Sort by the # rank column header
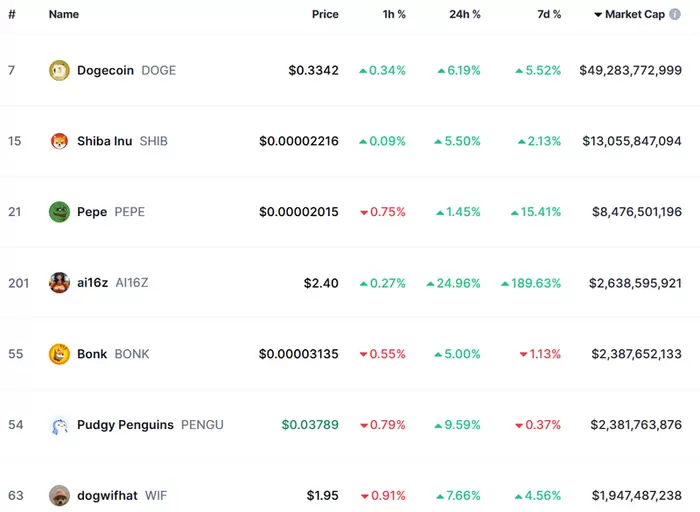700x512 pixels. point(12,15)
